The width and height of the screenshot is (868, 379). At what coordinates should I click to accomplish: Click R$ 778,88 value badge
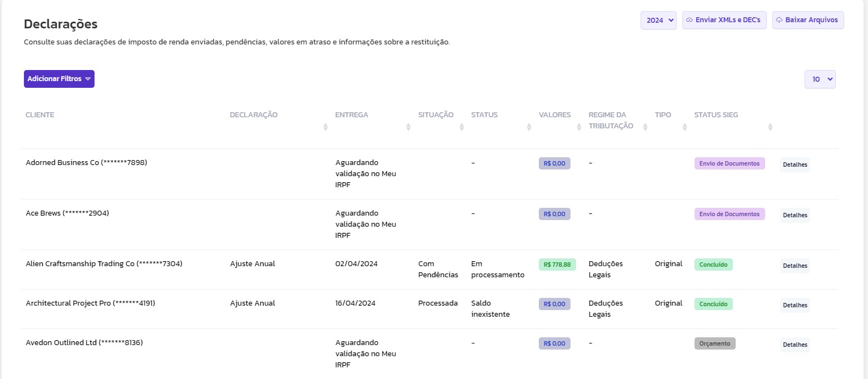pyautogui.click(x=557, y=265)
